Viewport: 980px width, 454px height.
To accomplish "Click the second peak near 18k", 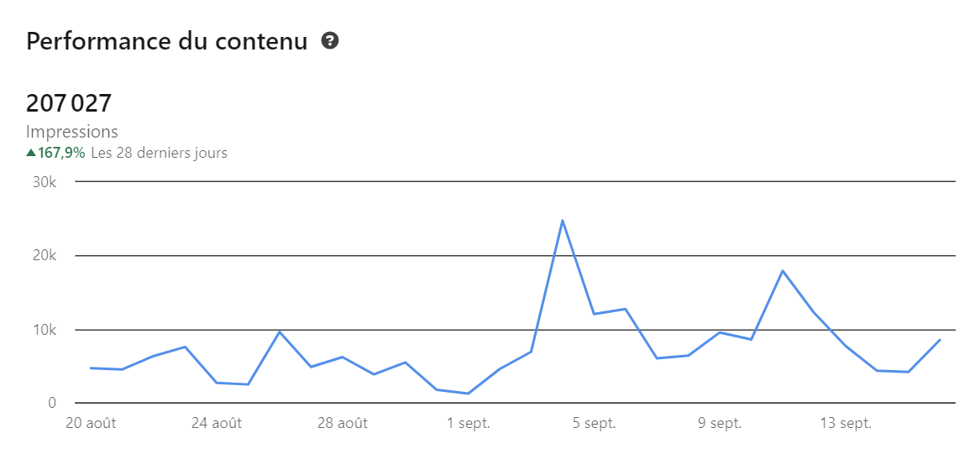I will 783,270.
